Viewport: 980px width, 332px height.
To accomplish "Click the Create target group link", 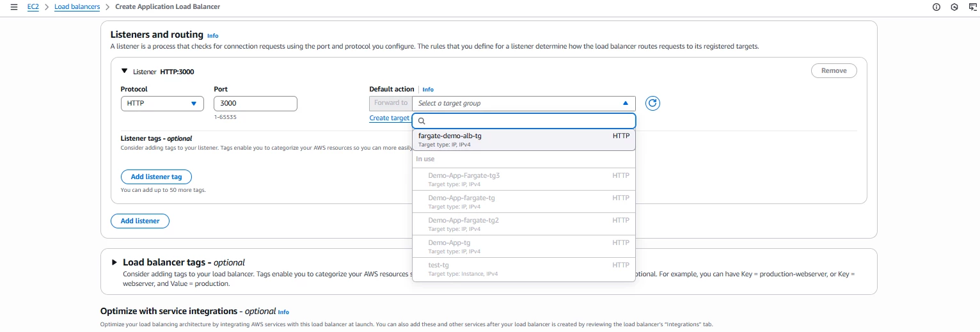I will pos(390,118).
